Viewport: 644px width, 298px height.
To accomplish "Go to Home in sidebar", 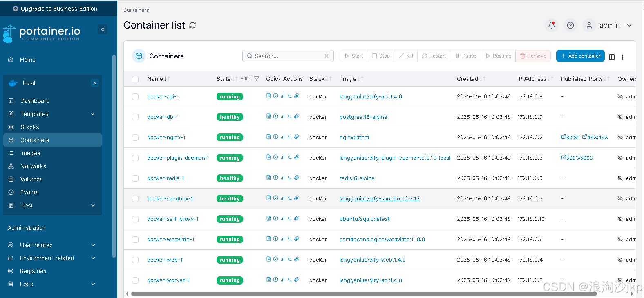I will tap(27, 60).
